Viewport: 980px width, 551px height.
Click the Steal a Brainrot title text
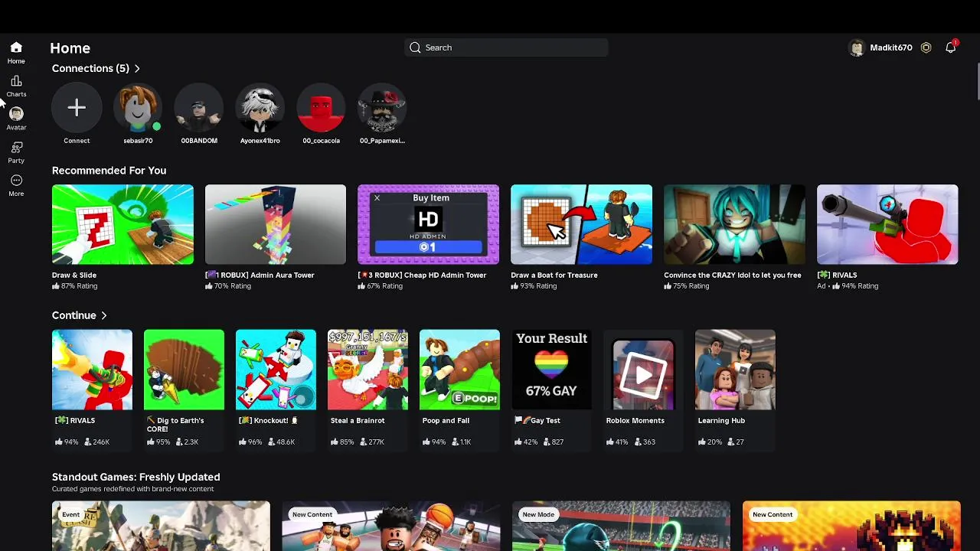tap(358, 420)
